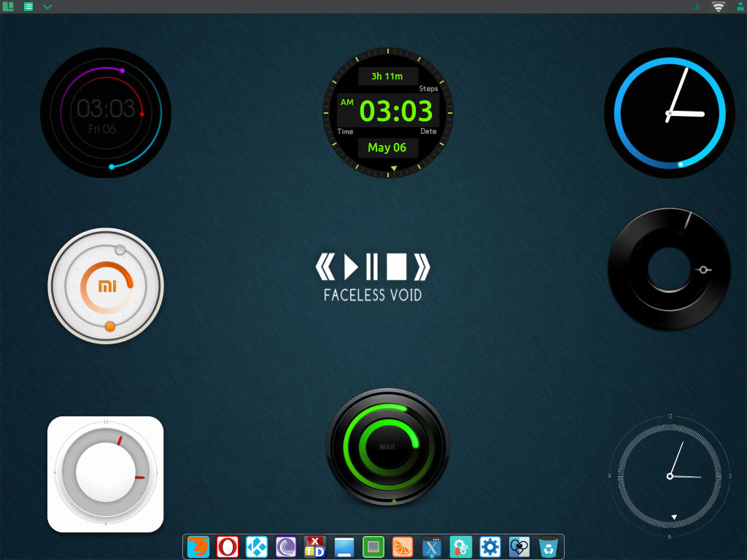Open Kodi media center from the dock

[x=256, y=545]
